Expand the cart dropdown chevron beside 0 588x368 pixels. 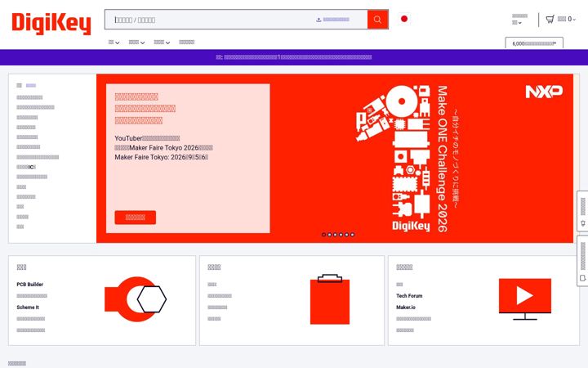574,20
